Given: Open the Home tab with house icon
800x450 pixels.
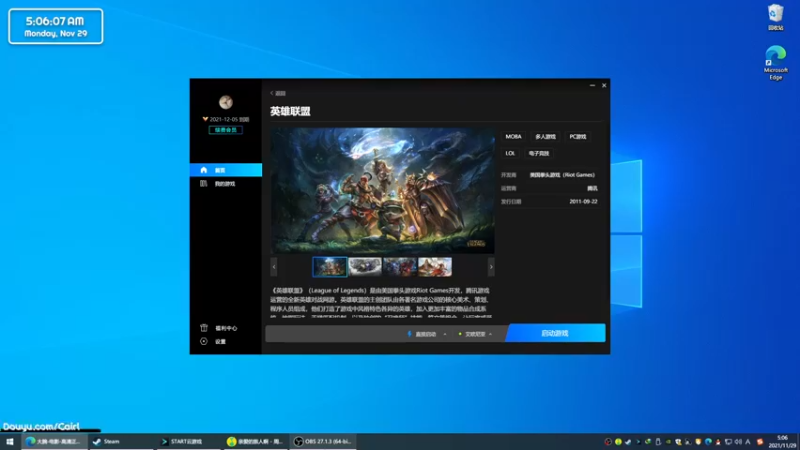Looking at the screenshot, I should pos(226,170).
